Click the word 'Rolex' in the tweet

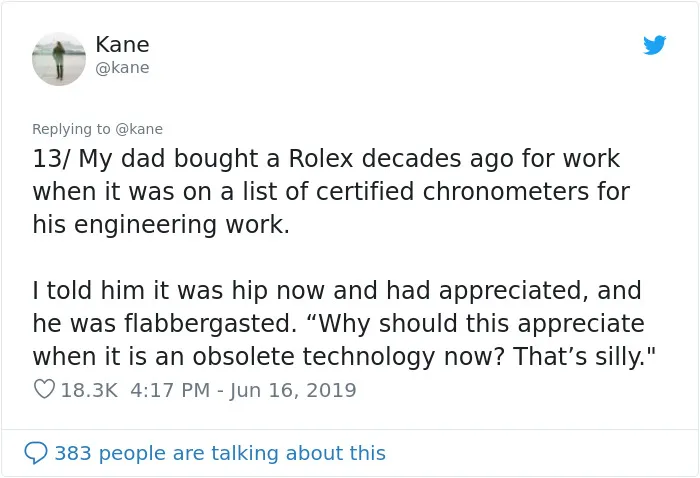pos(321,158)
